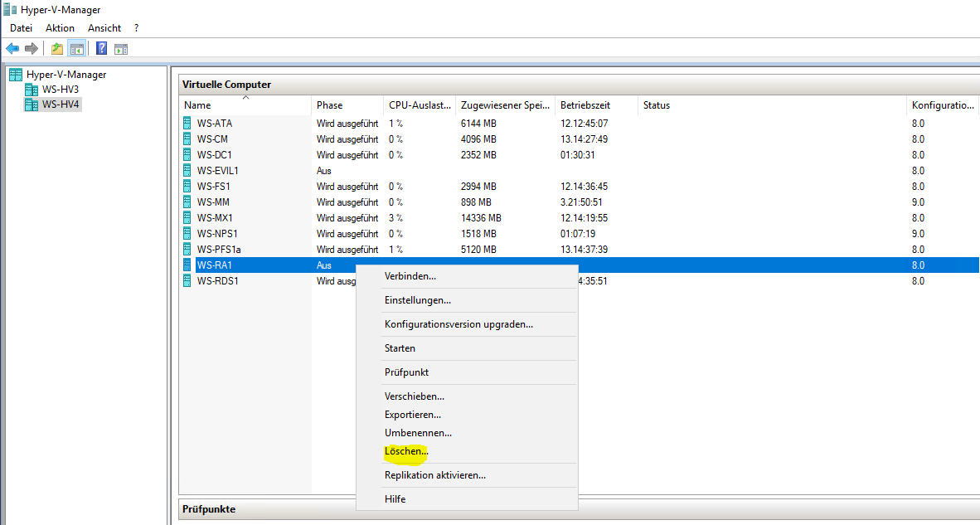The height and width of the screenshot is (525, 980).
Task: Select Replikation aktivieren... menu entry
Action: 467,475
